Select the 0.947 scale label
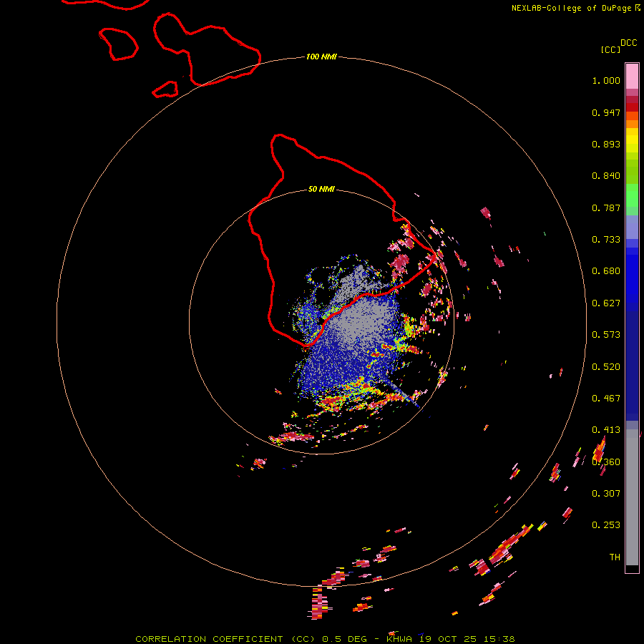644x644 pixels. coord(606,112)
